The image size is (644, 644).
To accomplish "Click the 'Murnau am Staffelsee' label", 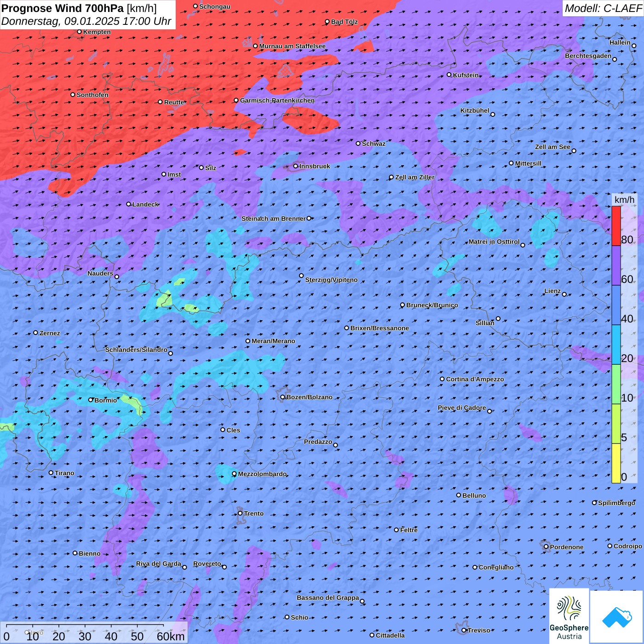I will (x=292, y=46).
